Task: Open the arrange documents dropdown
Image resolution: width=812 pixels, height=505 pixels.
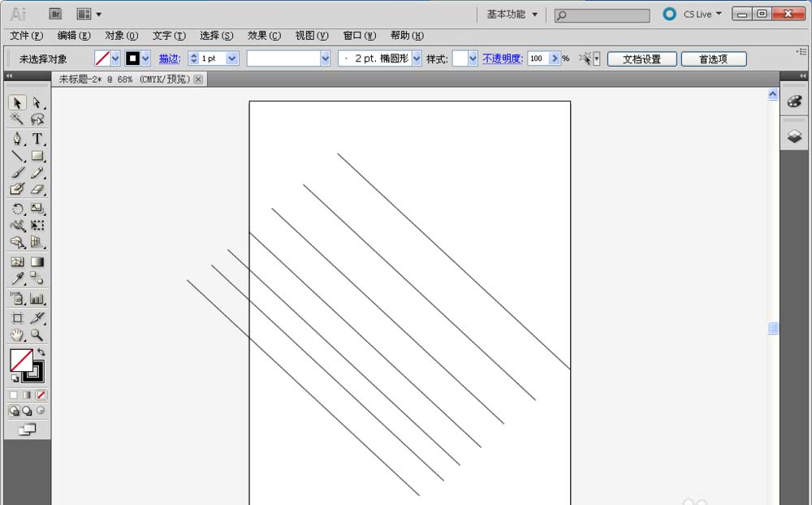Action: [89, 15]
